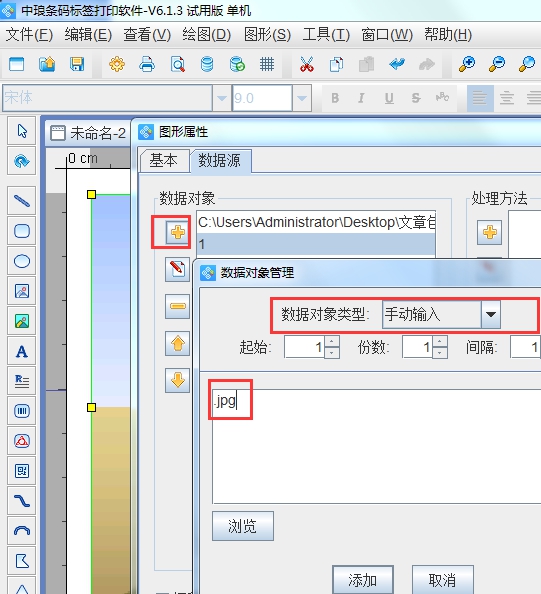This screenshot has width=541, height=594.
Task: Click the 取消 button
Action: point(442,580)
